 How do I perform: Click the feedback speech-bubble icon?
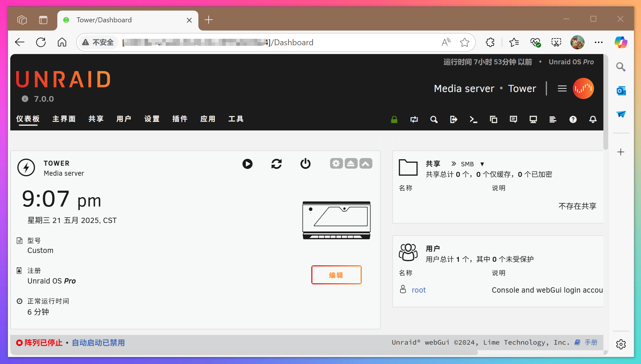513,119
